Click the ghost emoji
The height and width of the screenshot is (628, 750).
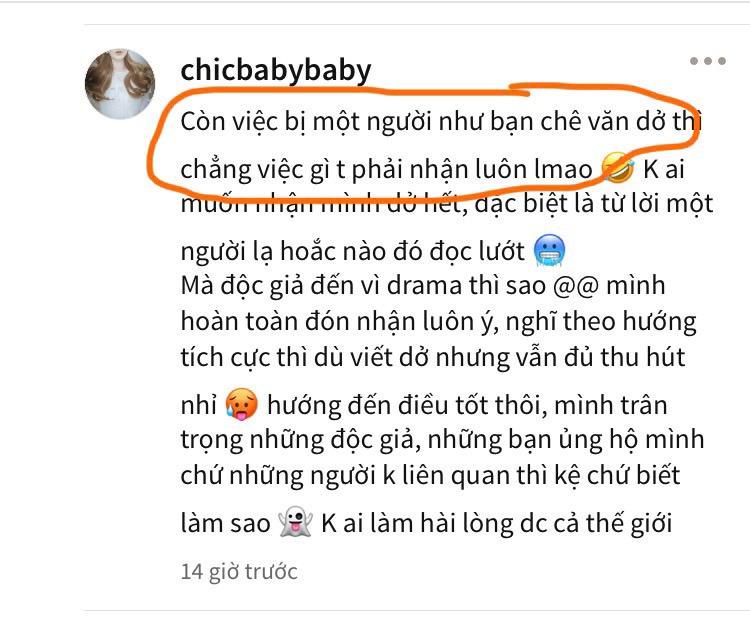[296, 522]
